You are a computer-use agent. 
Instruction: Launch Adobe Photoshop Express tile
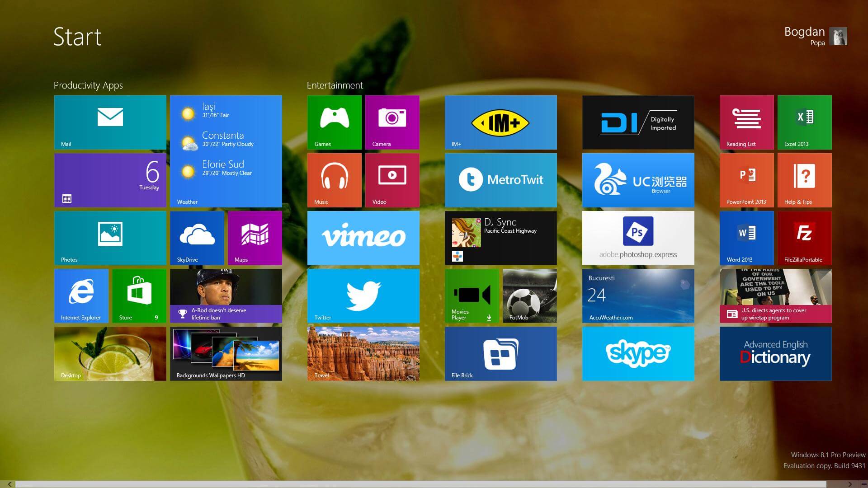coord(638,238)
